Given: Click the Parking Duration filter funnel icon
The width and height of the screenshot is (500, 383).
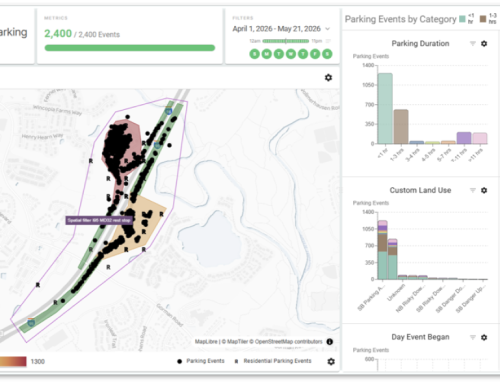Looking at the screenshot, I should [x=472, y=44].
